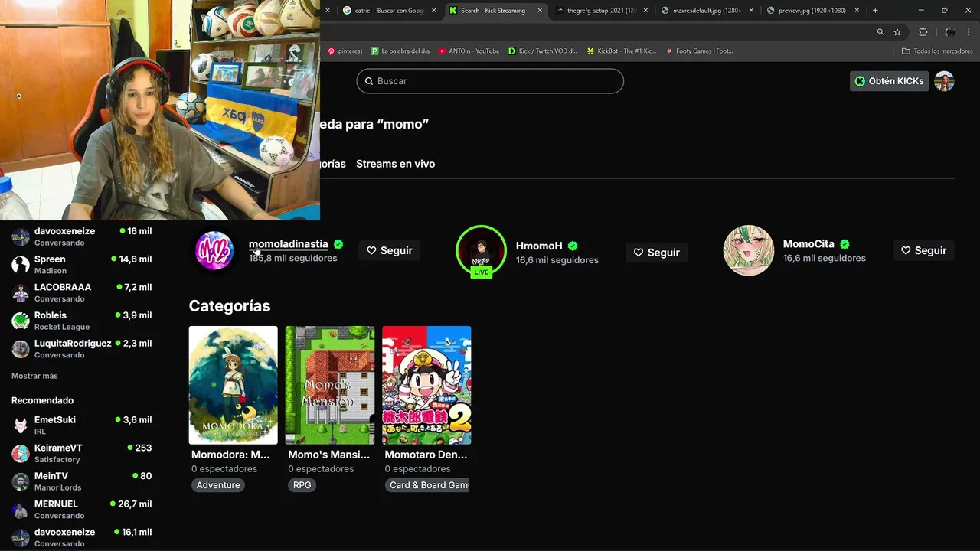Open Footy Games bookmark
The image size is (980, 551).
(x=699, y=51)
